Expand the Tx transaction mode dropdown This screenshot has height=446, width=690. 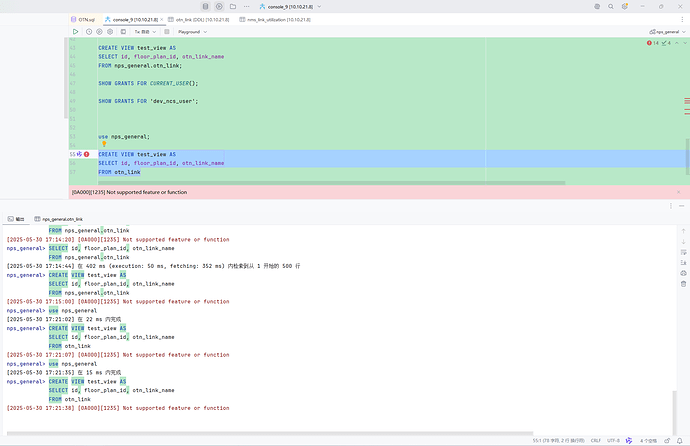(x=145, y=32)
